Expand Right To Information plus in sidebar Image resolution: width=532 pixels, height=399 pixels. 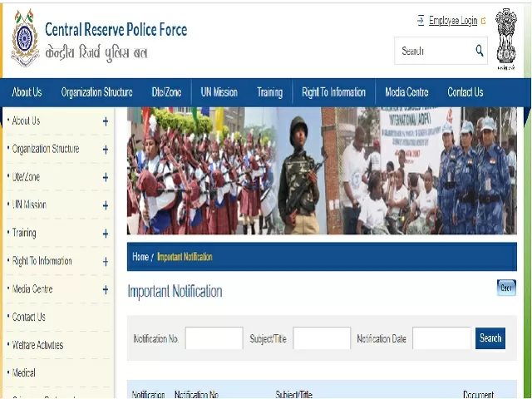(106, 262)
